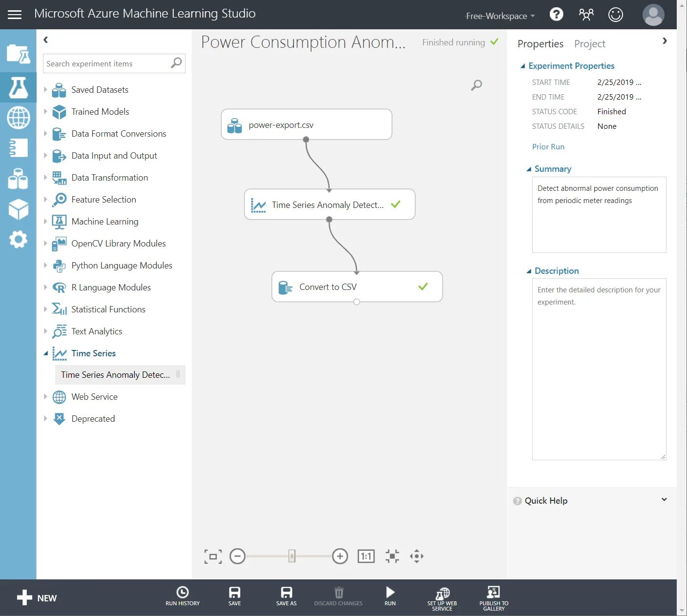
Task: Run the experiment
Action: click(x=390, y=596)
